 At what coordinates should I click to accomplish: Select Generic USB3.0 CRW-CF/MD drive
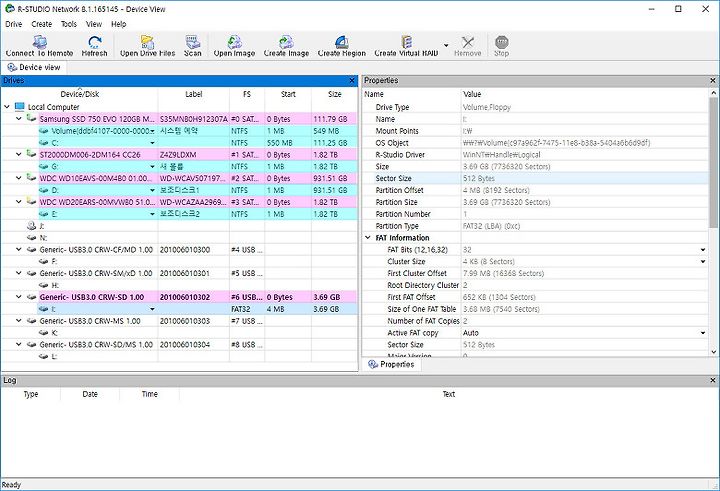point(96,249)
